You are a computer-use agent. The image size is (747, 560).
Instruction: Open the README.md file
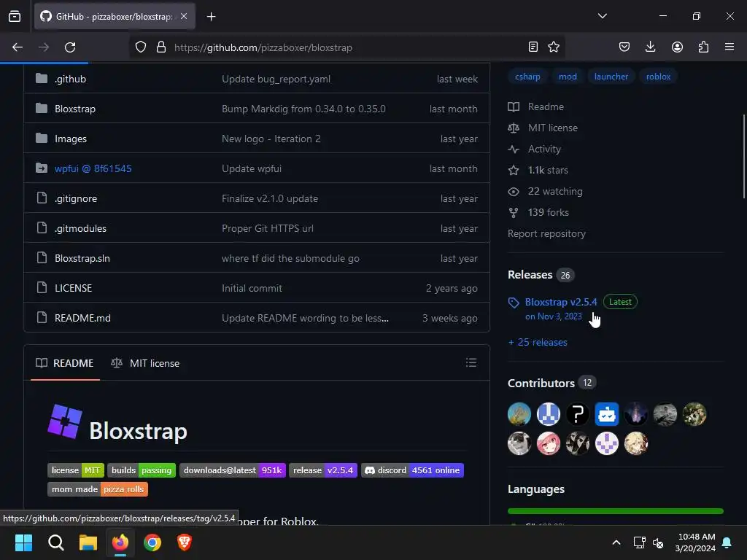(82, 318)
